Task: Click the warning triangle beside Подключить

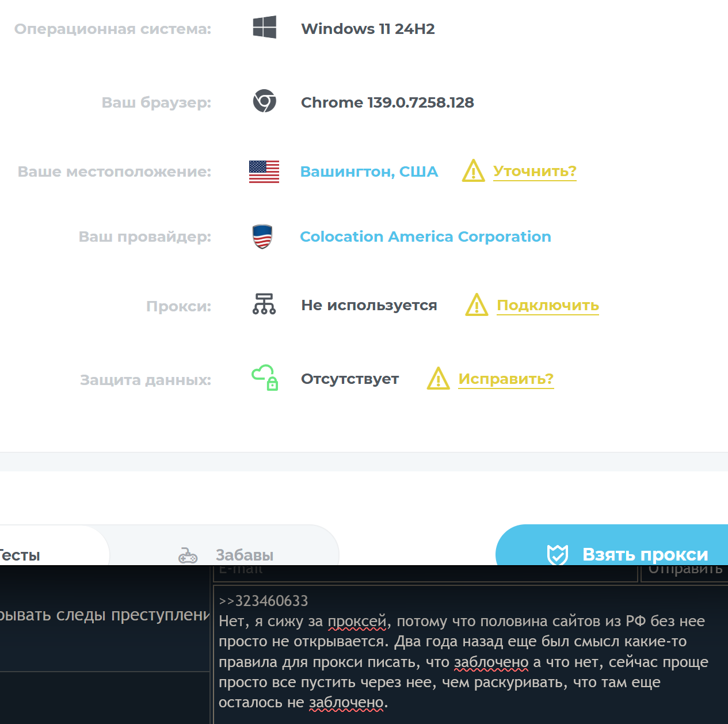Action: [x=477, y=305]
